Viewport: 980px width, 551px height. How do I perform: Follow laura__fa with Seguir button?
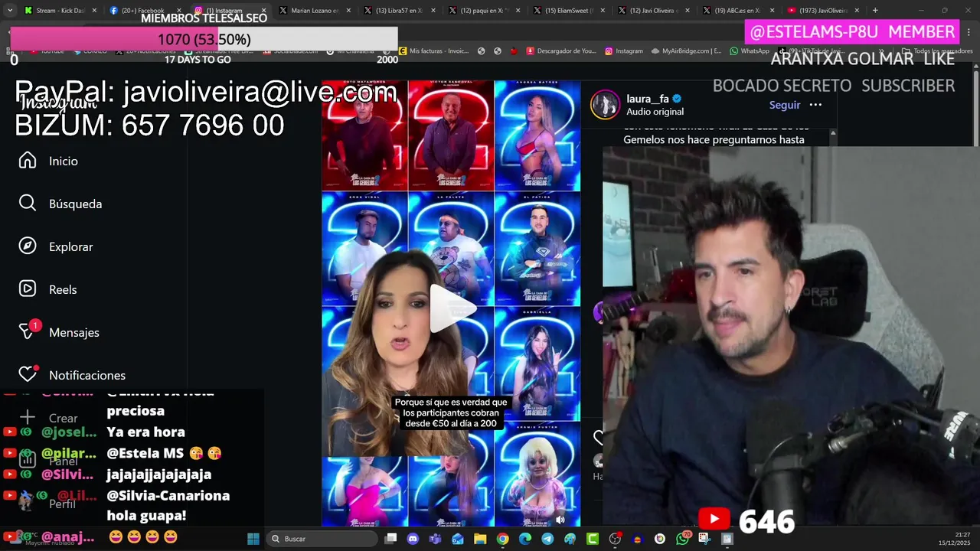[785, 105]
